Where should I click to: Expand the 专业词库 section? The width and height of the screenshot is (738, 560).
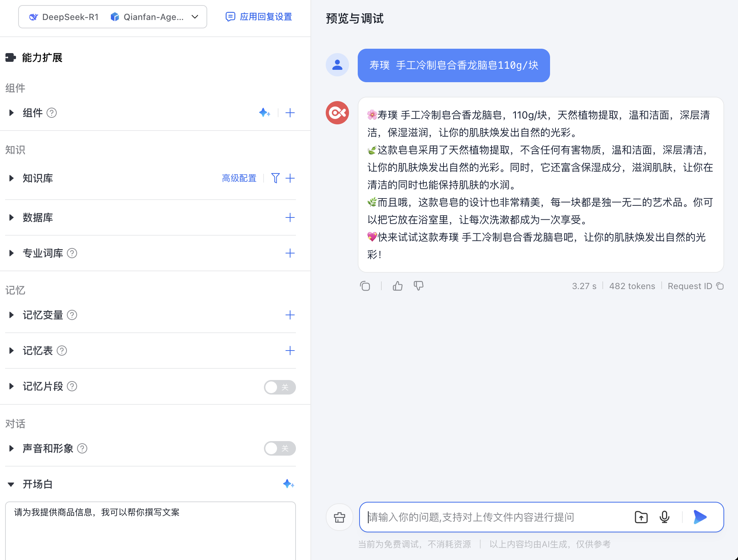pos(11,253)
